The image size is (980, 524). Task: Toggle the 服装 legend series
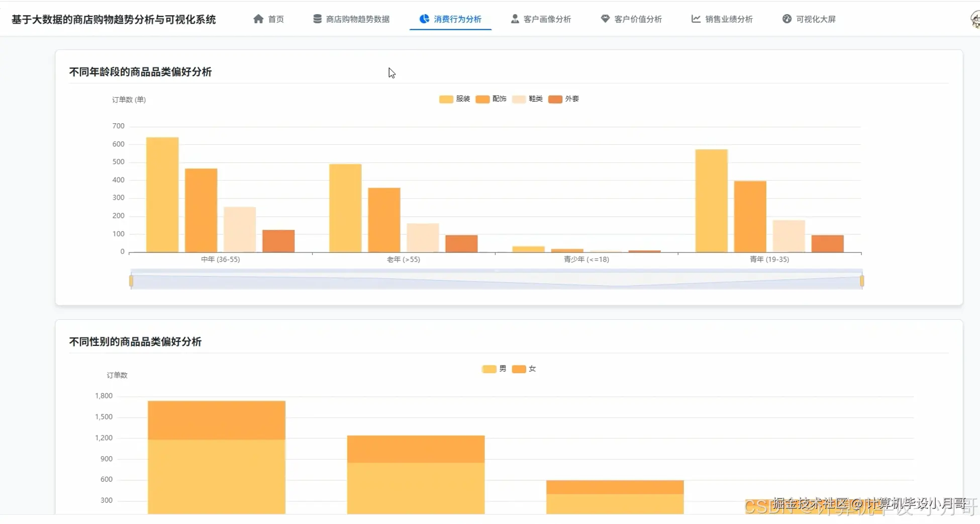(454, 99)
